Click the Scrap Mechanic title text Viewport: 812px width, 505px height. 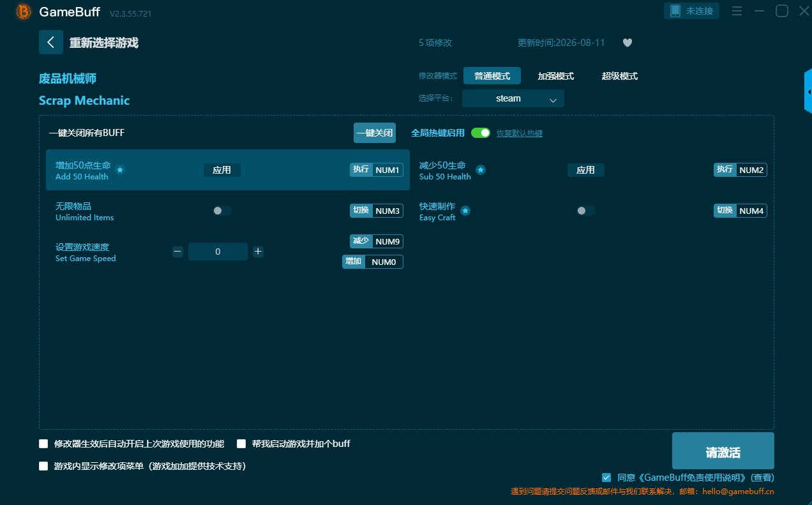(84, 100)
